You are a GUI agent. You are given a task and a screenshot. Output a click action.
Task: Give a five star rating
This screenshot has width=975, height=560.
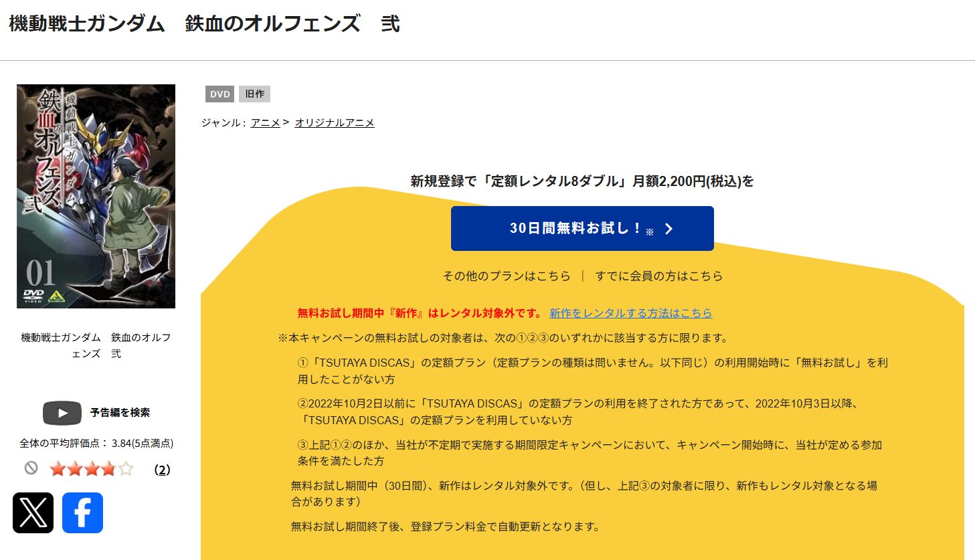tap(126, 469)
